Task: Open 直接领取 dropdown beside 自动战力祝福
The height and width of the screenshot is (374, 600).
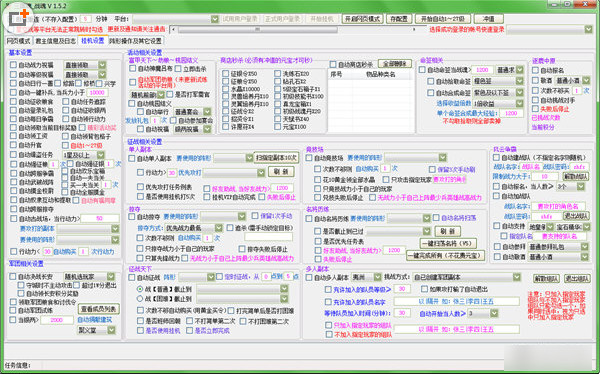Action: (85, 65)
